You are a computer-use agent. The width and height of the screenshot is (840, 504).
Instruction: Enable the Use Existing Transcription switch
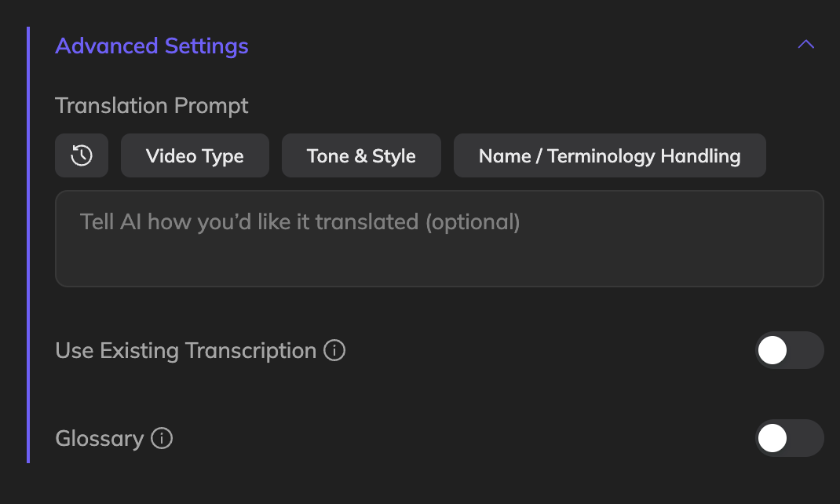coord(789,350)
